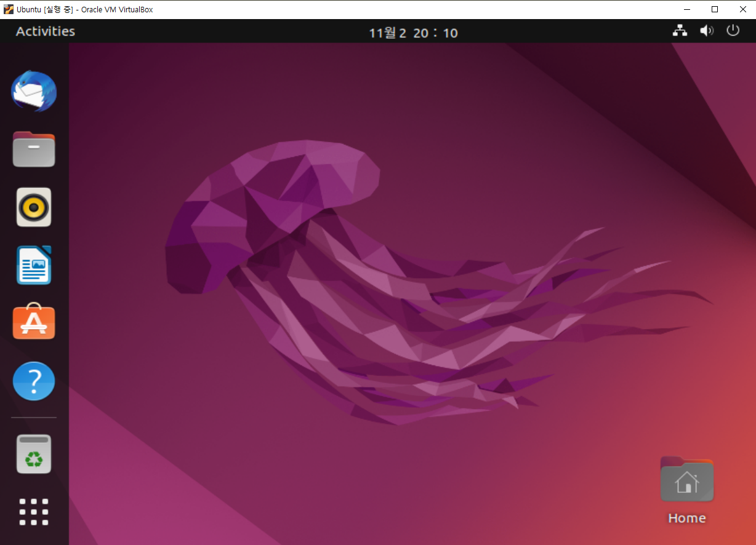756x545 pixels.
Task: Open the clock and calendar menu
Action: [413, 33]
